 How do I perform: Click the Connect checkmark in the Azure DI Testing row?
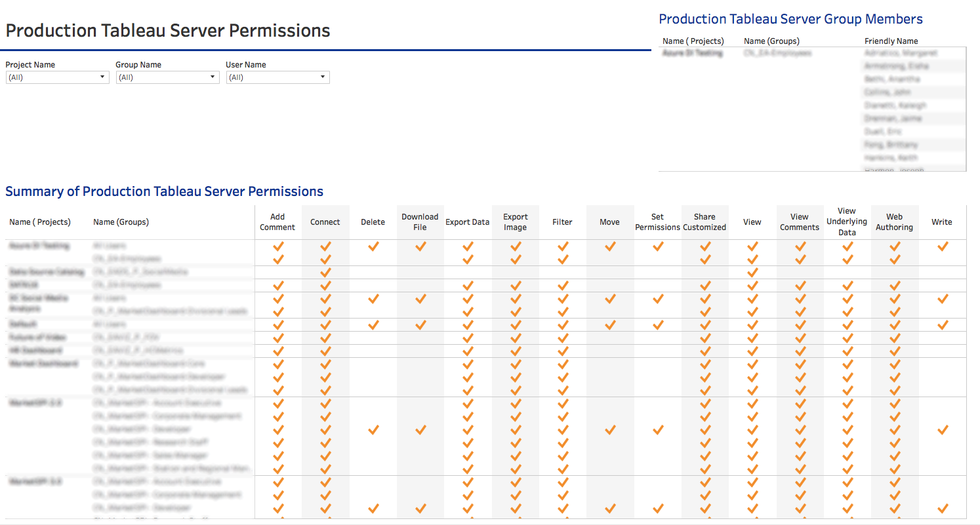pos(325,246)
